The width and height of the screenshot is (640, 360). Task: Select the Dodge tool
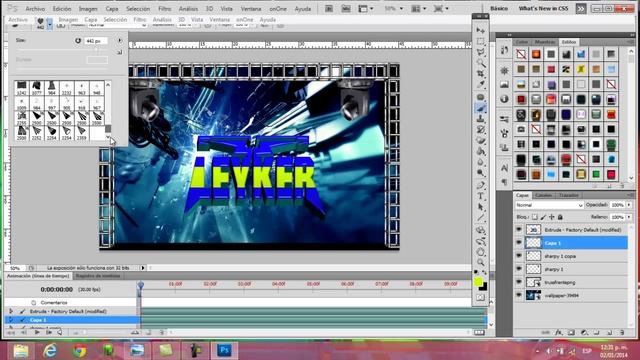click(481, 173)
